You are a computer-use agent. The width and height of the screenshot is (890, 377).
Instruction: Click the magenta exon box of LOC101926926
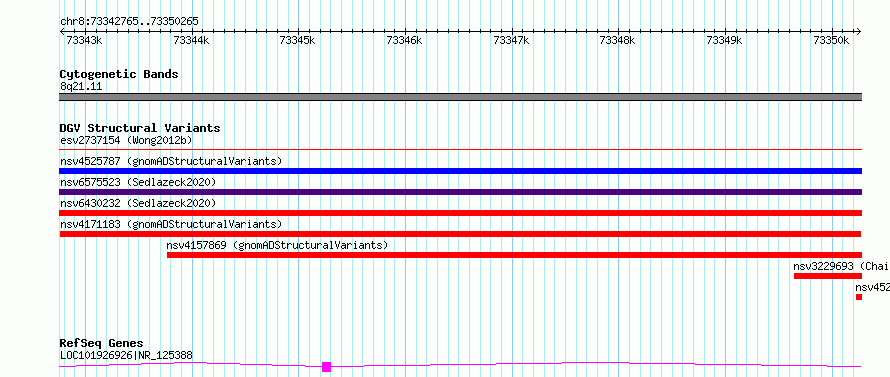pos(326,367)
